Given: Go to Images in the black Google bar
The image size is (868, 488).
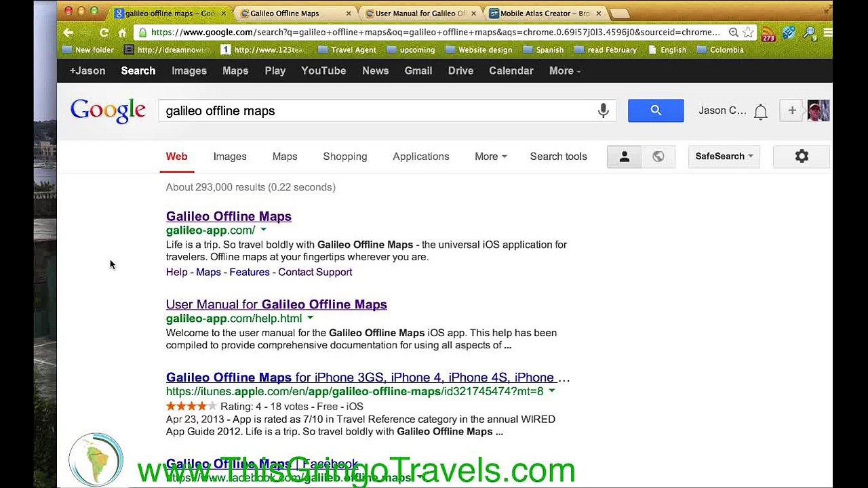Looking at the screenshot, I should tap(189, 70).
